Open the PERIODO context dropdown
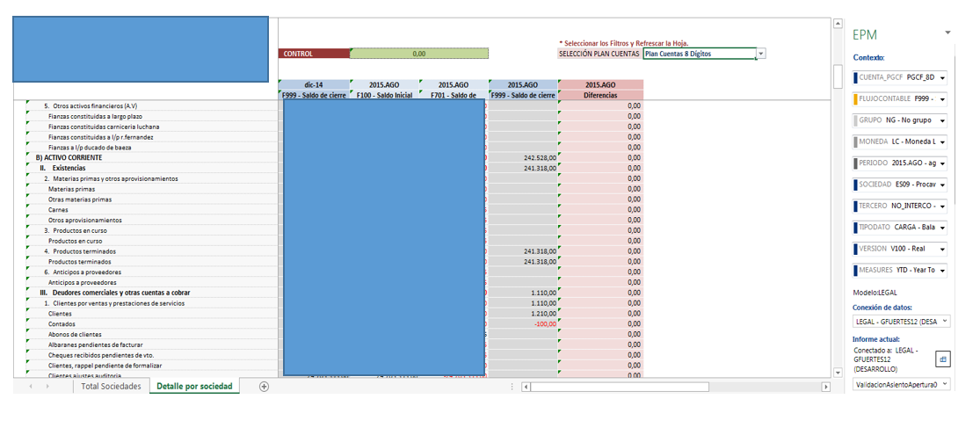 (x=942, y=163)
